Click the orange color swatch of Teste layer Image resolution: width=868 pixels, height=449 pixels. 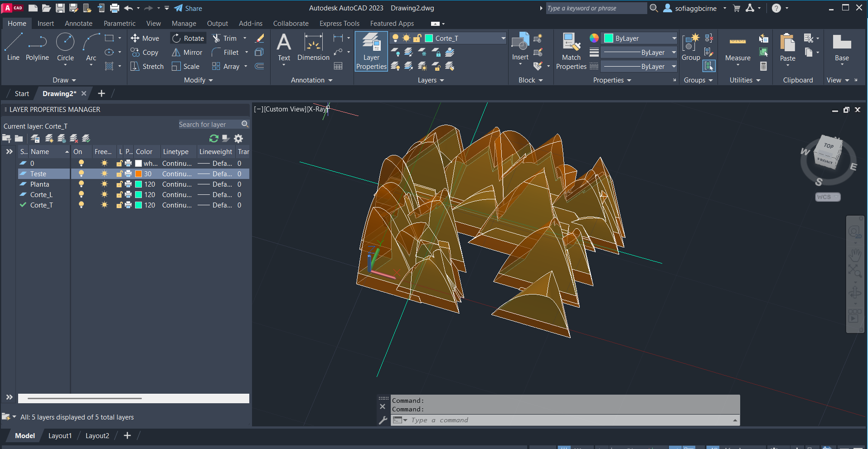pyautogui.click(x=139, y=174)
